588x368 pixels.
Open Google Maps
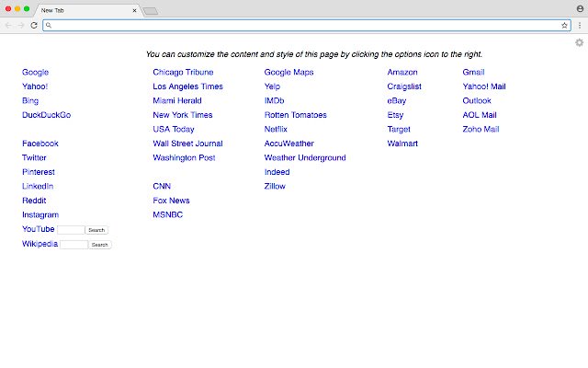(288, 72)
